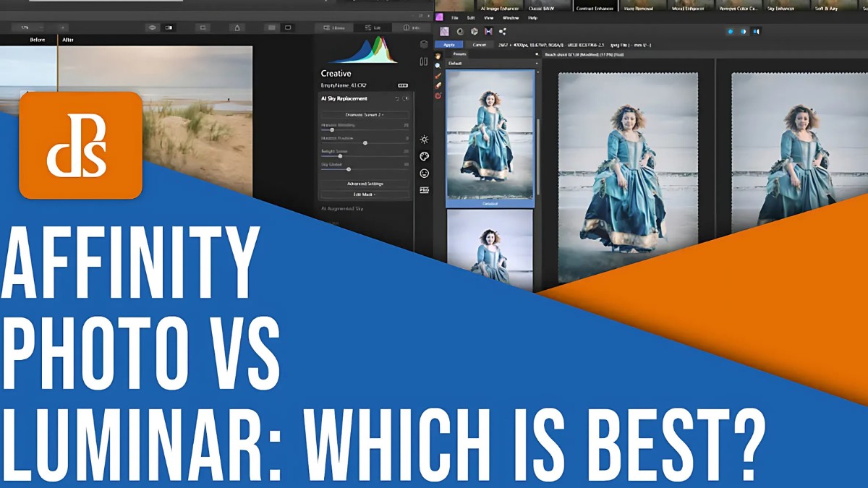
Task: Open the View menu in Affinity
Action: tap(489, 17)
